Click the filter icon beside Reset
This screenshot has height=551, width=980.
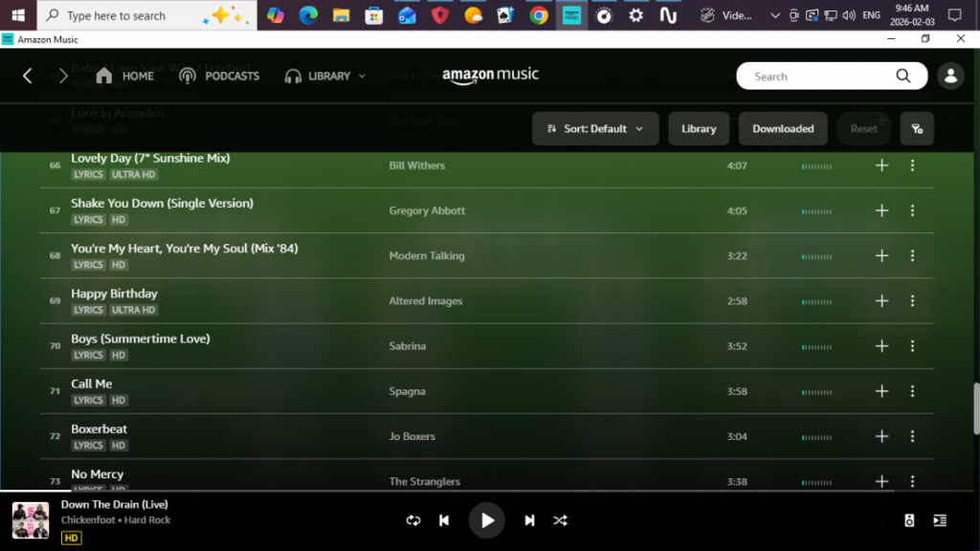pos(917,129)
